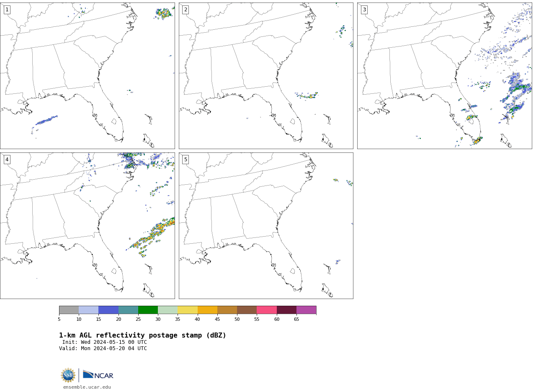This screenshot has width=536, height=392.
Task: Click colorbar tick label 55
Action: tap(257, 319)
